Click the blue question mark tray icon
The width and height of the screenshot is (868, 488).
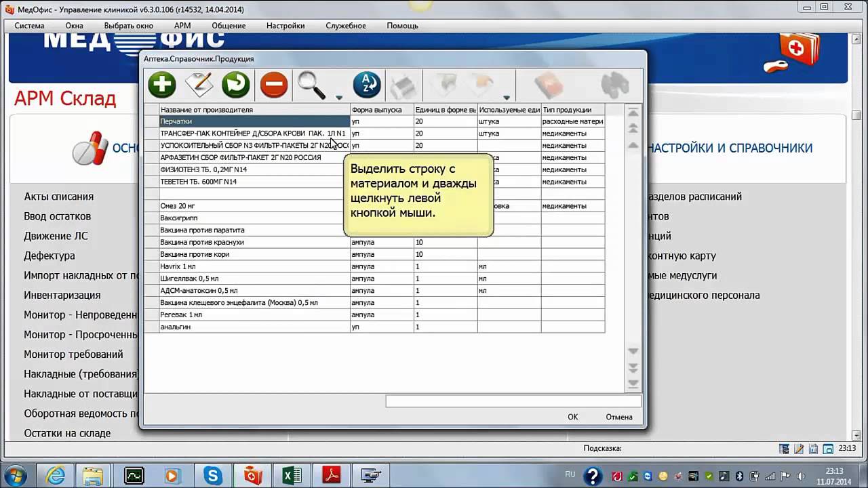point(593,476)
